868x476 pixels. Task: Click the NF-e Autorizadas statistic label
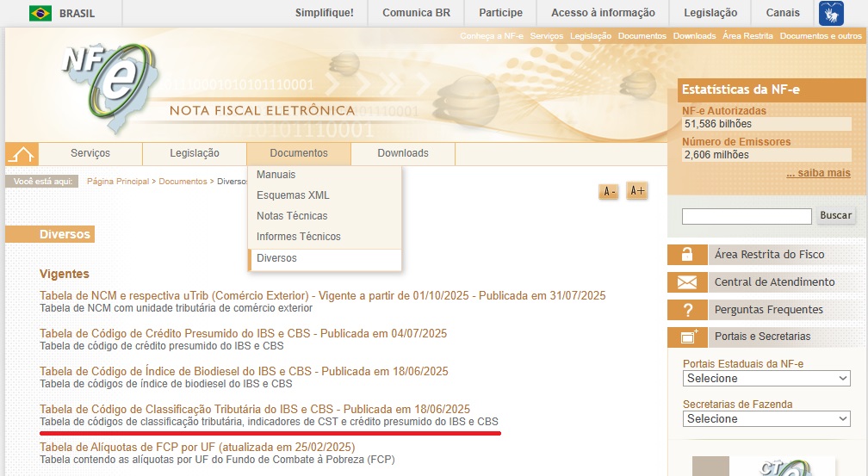(724, 111)
